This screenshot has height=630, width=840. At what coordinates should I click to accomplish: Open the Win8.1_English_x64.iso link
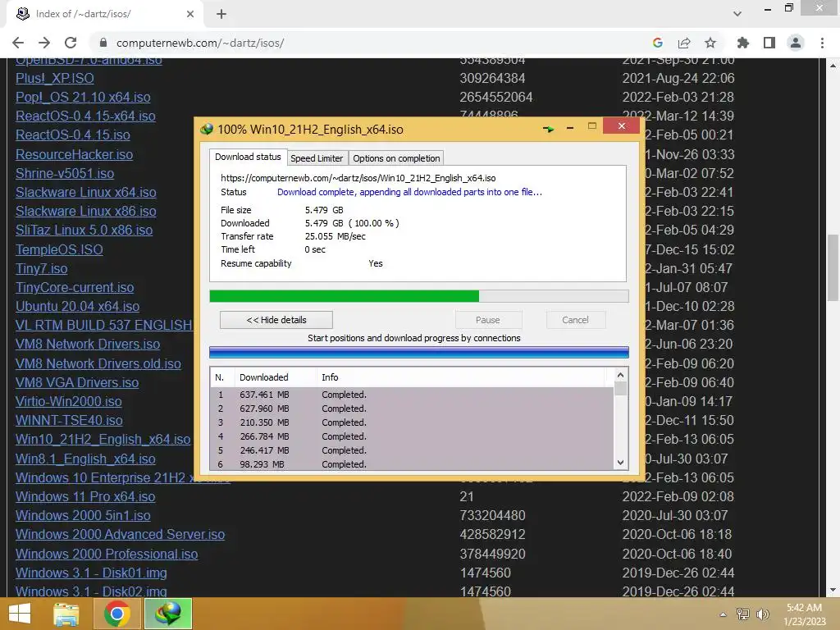(x=85, y=459)
